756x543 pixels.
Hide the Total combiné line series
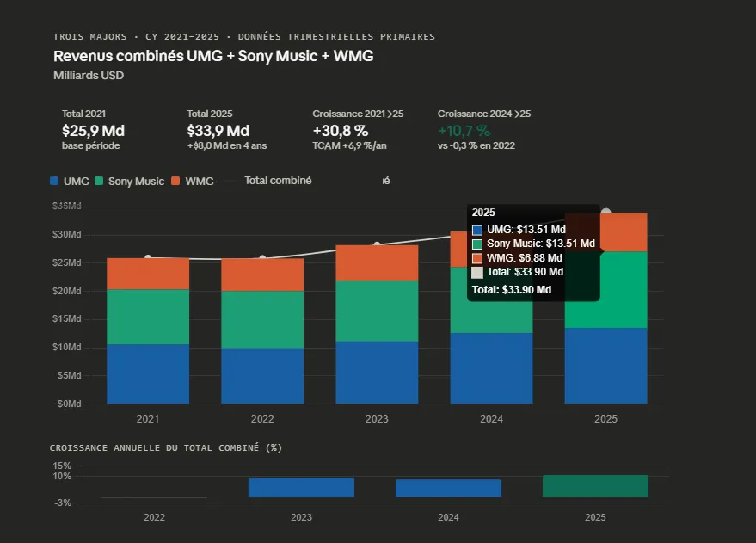(x=277, y=181)
